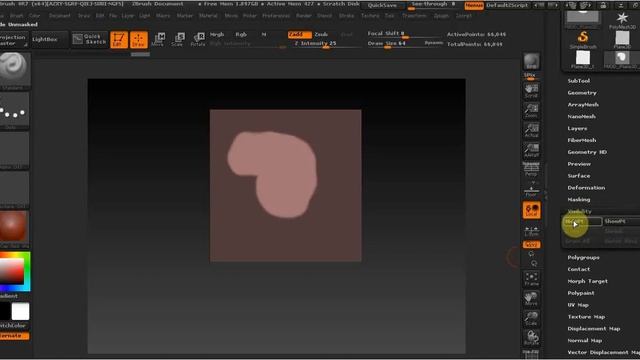This screenshot has width=640, height=360.
Task: Adjust the Draw Size slider
Action: click(x=405, y=43)
